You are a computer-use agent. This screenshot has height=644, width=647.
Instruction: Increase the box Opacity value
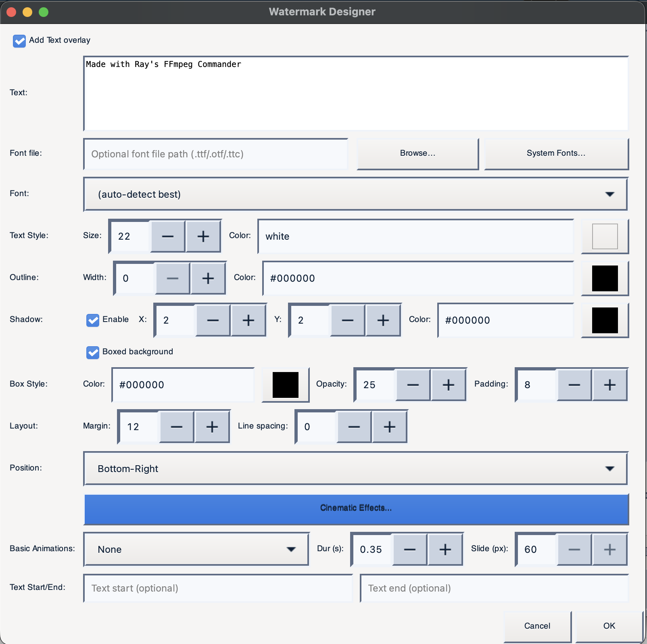[x=448, y=385]
